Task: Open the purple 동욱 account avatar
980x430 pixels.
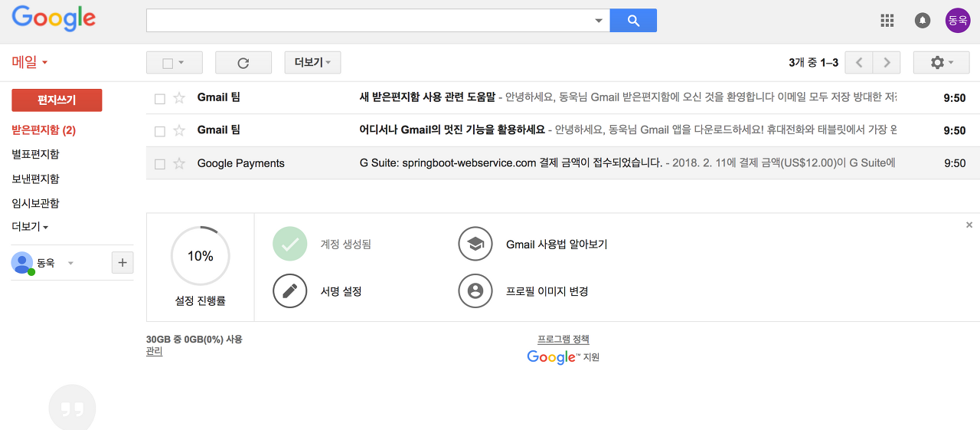Action: (958, 21)
